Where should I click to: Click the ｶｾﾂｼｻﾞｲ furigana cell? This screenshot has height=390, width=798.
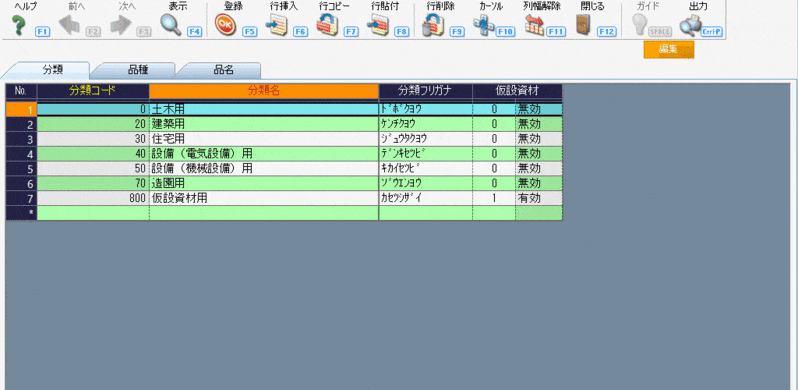(425, 198)
